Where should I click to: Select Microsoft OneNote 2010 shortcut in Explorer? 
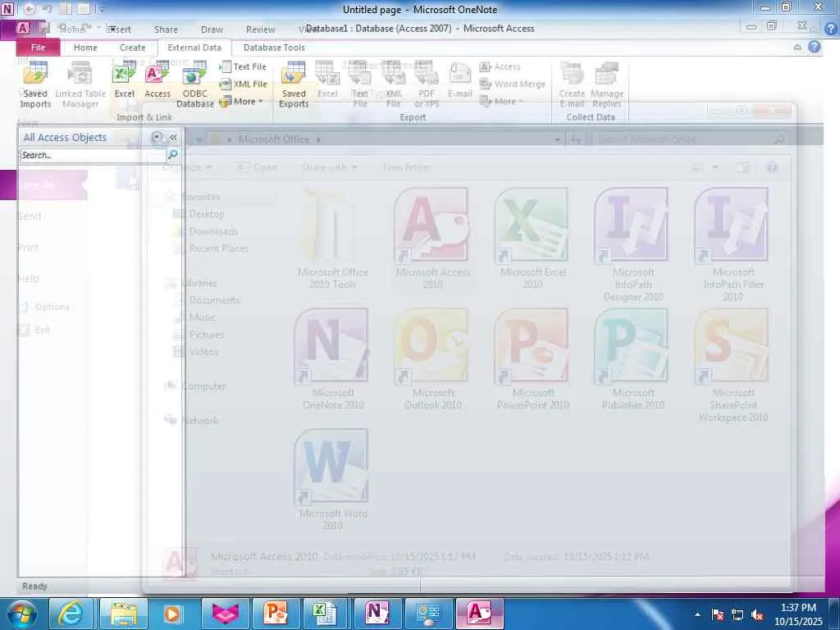click(x=333, y=359)
